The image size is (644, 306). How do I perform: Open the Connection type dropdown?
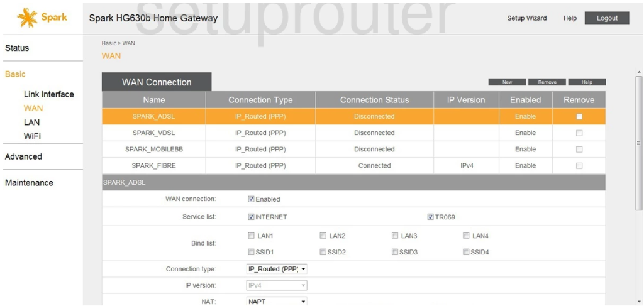pyautogui.click(x=277, y=269)
